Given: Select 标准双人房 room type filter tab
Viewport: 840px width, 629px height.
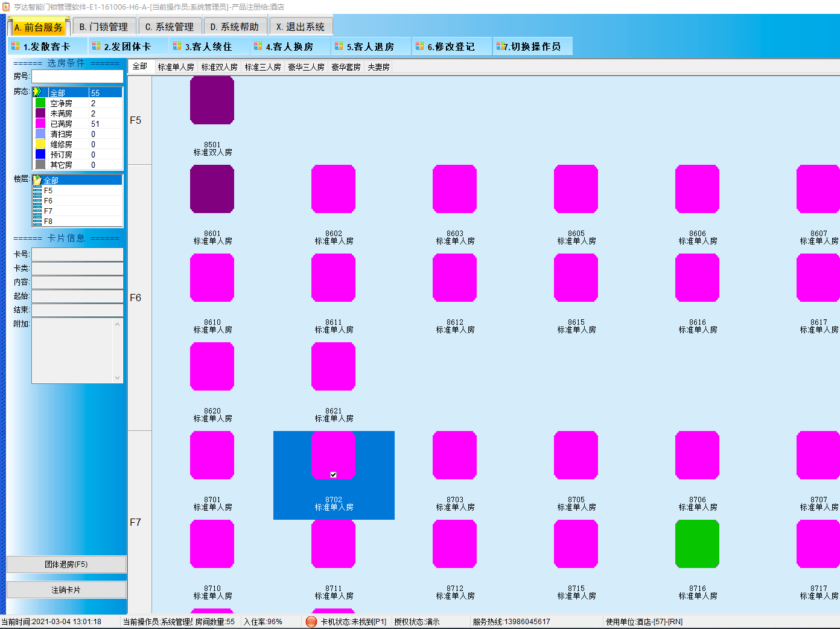Looking at the screenshot, I should (x=220, y=67).
